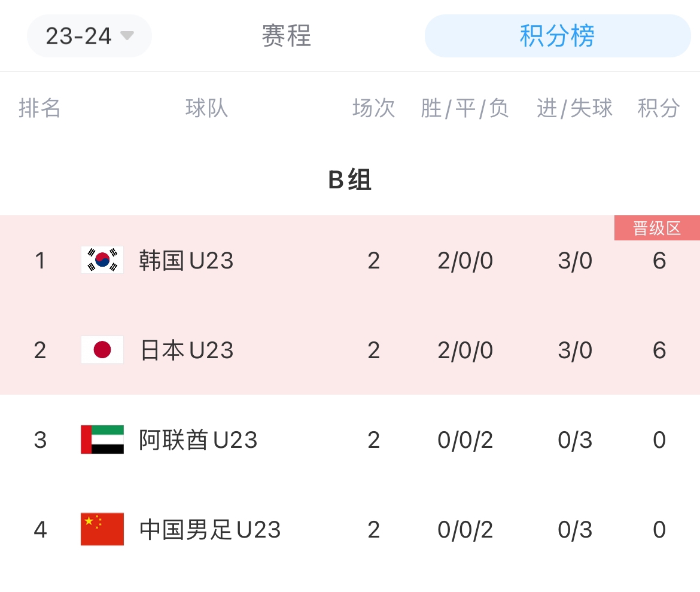
Task: Click the Japan flag icon
Action: coord(102,350)
